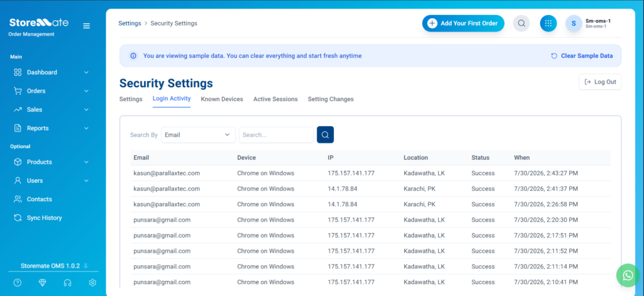Click the diamond icon in sidebar footer
Image resolution: width=644 pixels, height=296 pixels.
tap(43, 282)
